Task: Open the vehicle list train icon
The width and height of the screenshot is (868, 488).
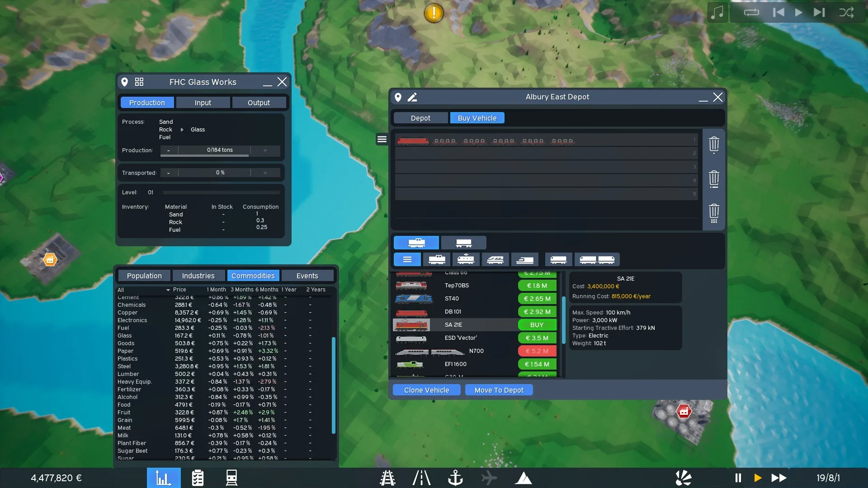Action: point(231,478)
